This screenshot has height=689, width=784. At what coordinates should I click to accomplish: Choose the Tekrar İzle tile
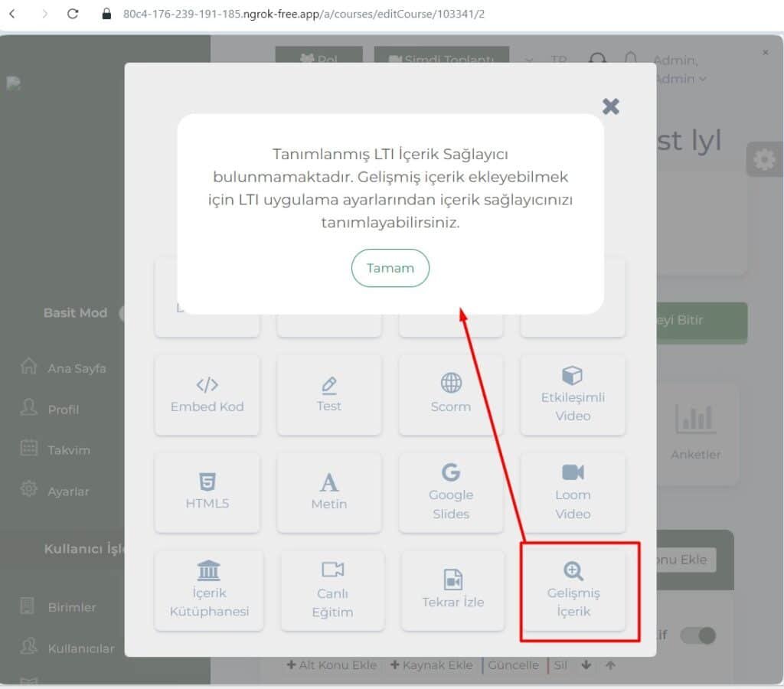pos(452,590)
